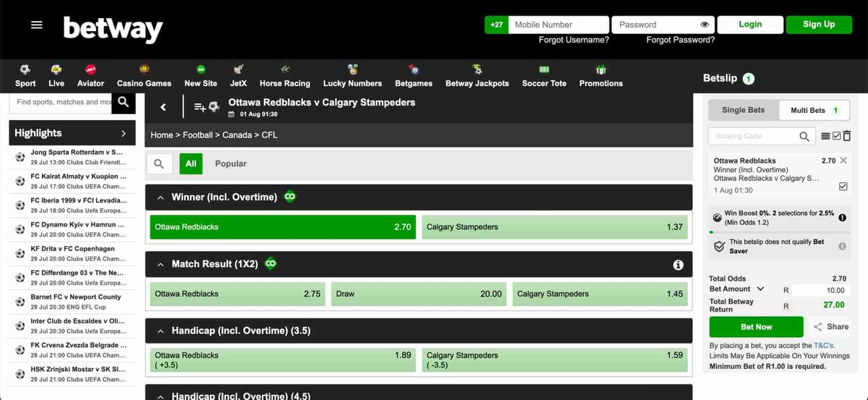The height and width of the screenshot is (400, 868).
Task: Click Forgot Username link
Action: pos(574,40)
